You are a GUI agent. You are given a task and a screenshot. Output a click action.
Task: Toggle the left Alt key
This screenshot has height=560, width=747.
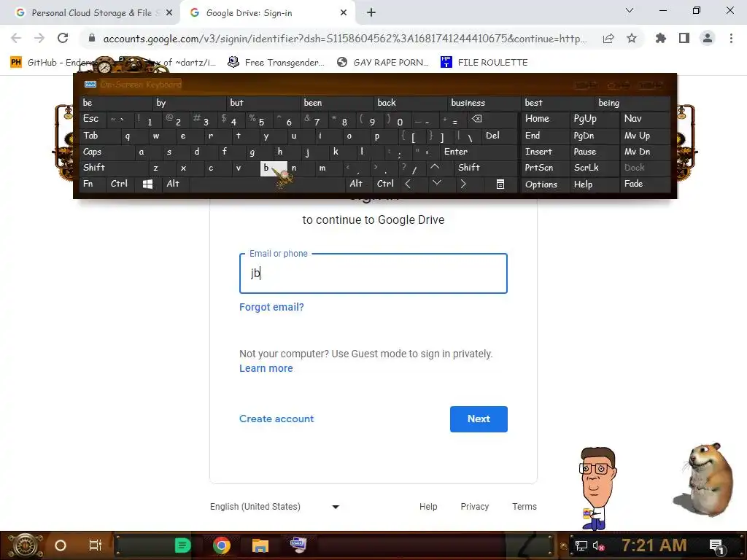tap(175, 184)
